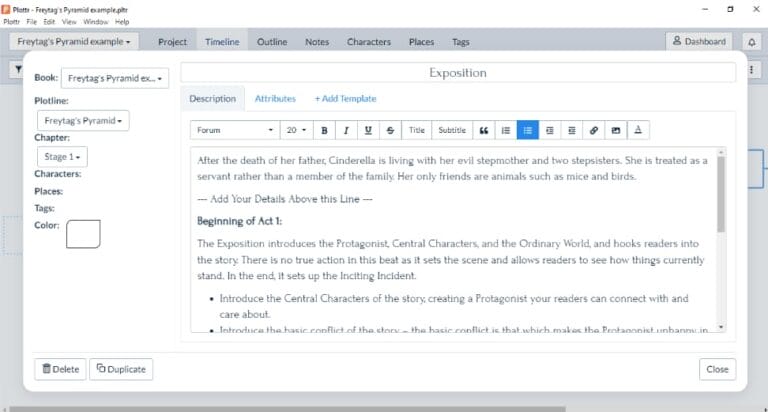Toggle underline text formatting

coord(368,130)
